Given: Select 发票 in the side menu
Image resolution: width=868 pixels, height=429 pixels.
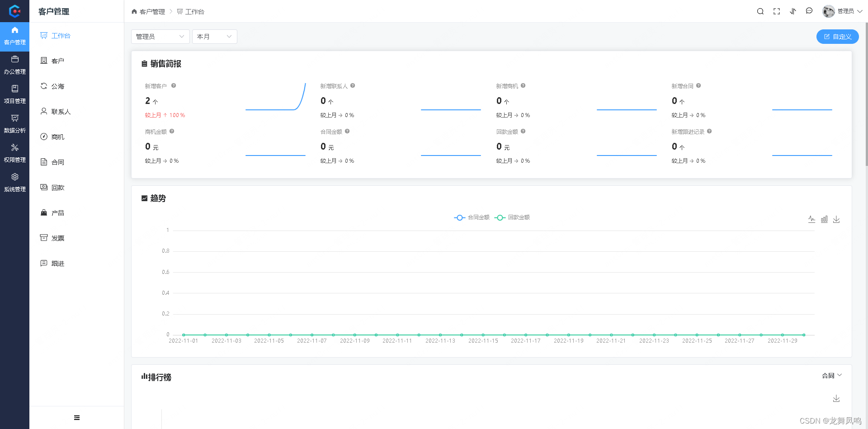Looking at the screenshot, I should tap(76, 238).
